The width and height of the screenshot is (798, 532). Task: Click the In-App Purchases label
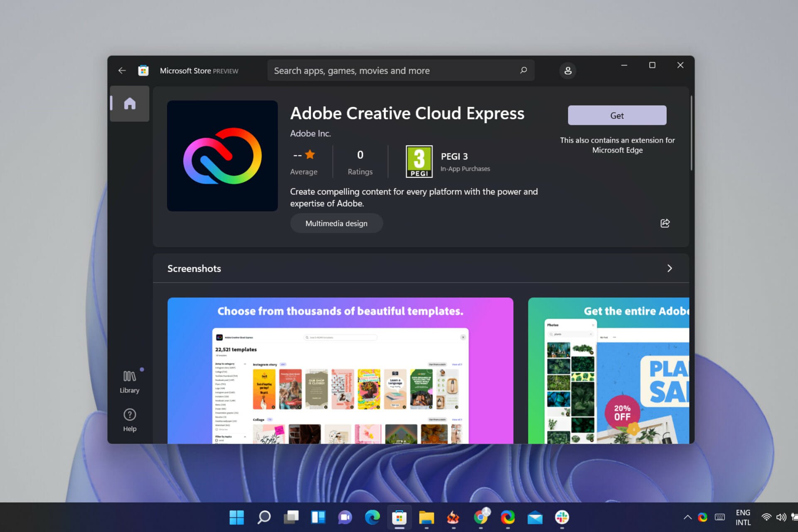pos(465,169)
